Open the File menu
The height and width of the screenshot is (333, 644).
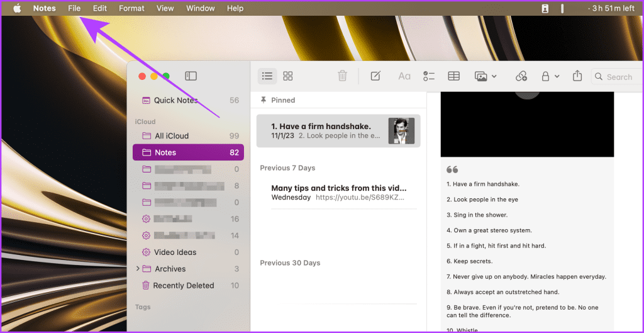(x=74, y=8)
